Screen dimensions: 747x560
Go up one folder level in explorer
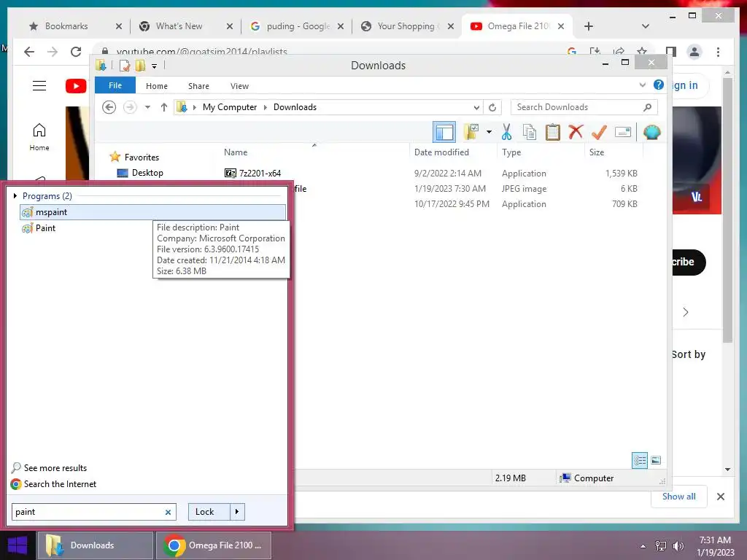(x=164, y=107)
